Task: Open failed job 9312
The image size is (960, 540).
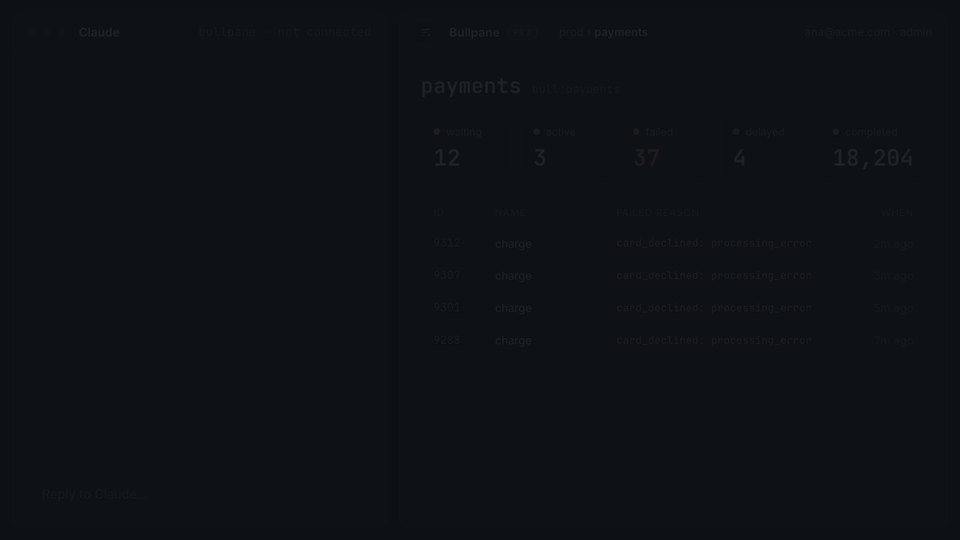Action: pyautogui.click(x=673, y=244)
